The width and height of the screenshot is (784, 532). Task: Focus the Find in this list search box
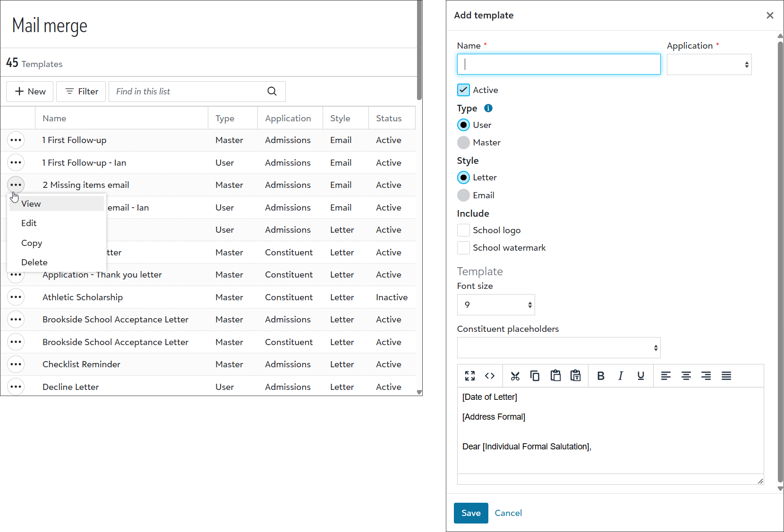189,92
